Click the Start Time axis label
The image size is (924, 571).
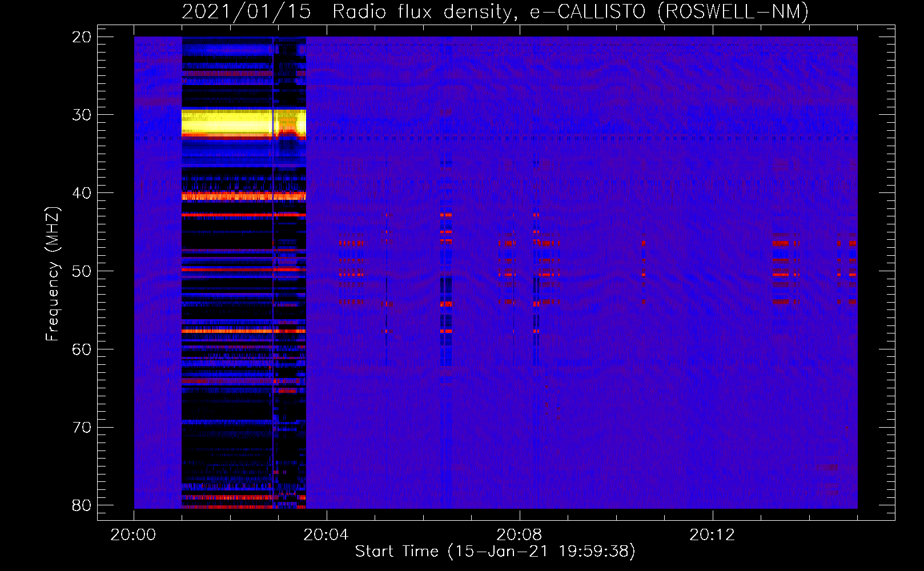tap(495, 552)
